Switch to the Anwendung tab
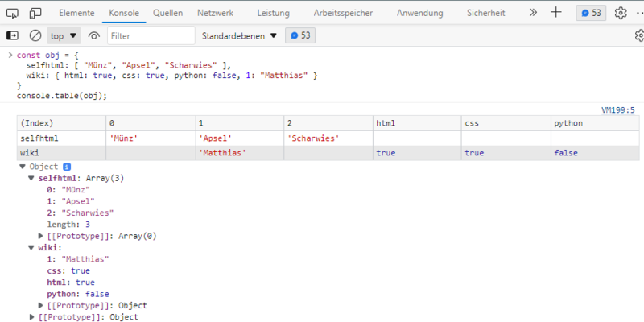The width and height of the screenshot is (644, 322). (x=419, y=13)
